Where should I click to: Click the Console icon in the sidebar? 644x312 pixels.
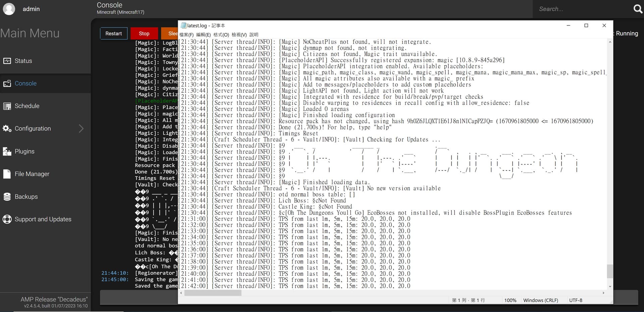7,83
